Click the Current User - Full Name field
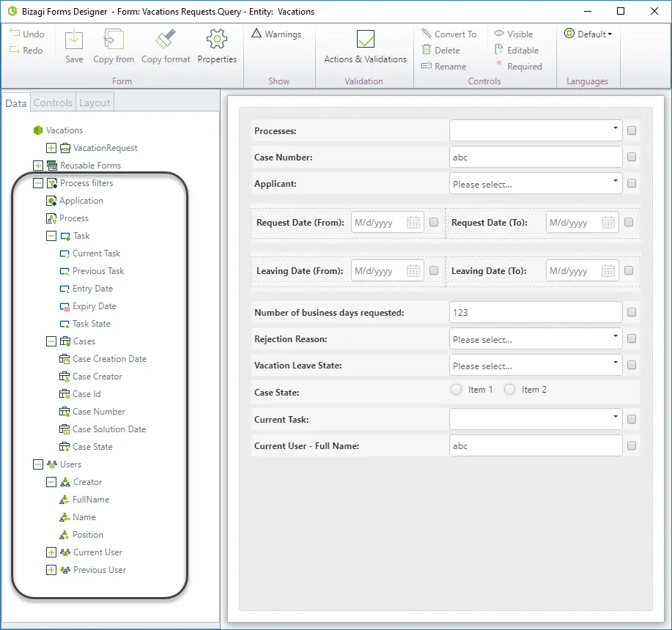 535,446
